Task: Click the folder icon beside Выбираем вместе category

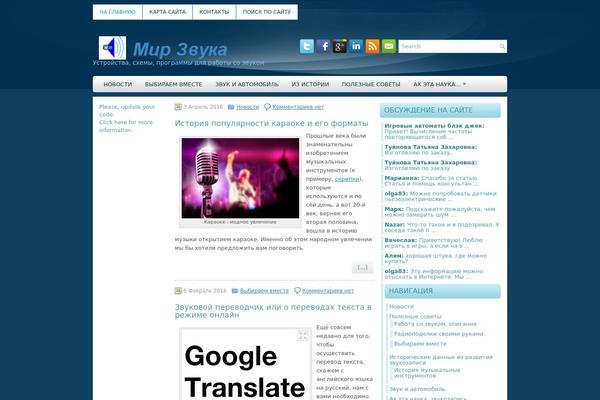Action: (235, 291)
